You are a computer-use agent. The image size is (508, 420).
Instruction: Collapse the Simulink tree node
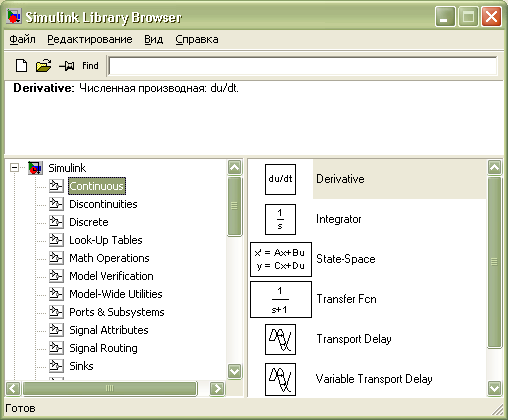point(14,167)
